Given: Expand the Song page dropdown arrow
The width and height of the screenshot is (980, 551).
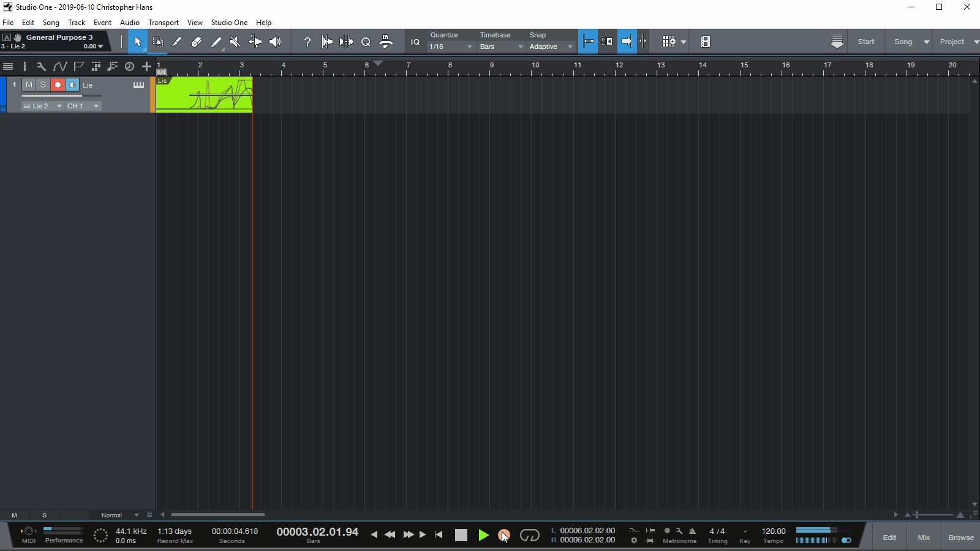Looking at the screenshot, I should [x=927, y=42].
